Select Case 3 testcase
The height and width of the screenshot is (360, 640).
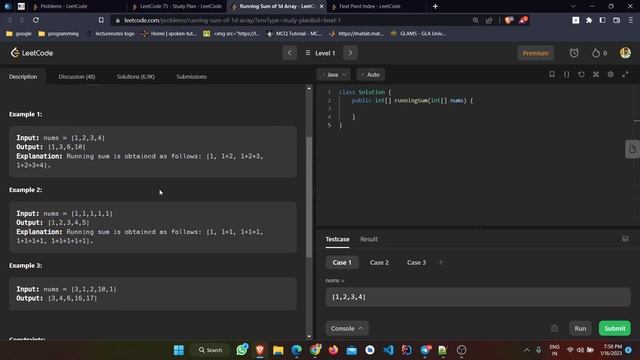click(x=416, y=262)
